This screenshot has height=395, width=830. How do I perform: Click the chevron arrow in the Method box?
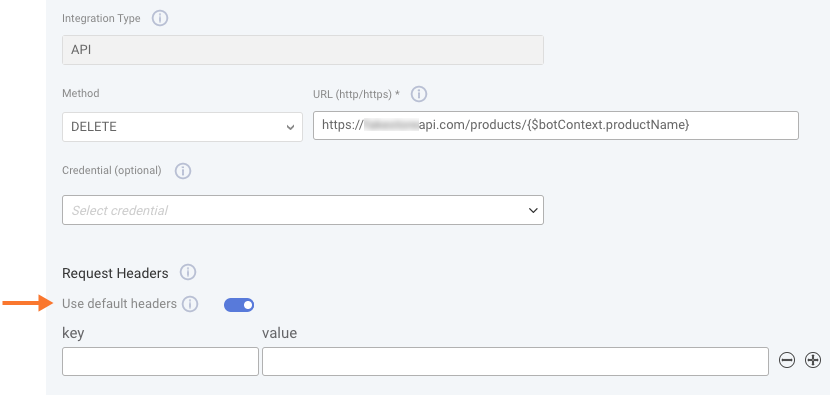click(290, 128)
